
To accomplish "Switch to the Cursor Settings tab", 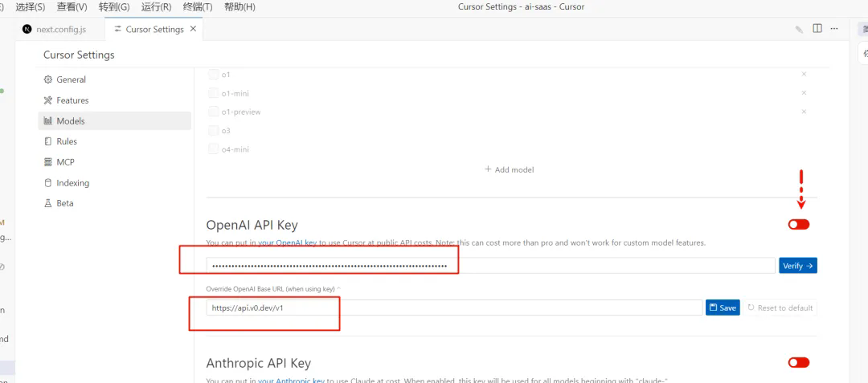I will [154, 29].
